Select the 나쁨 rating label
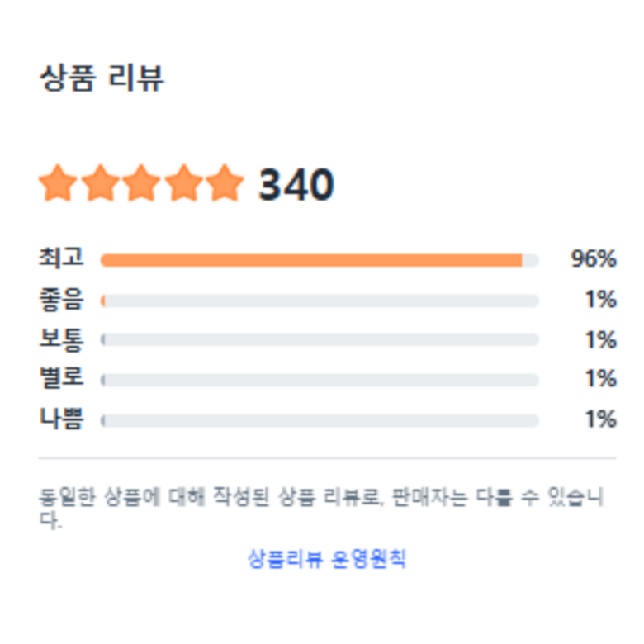Viewport: 644px width, 644px height. click(x=61, y=419)
